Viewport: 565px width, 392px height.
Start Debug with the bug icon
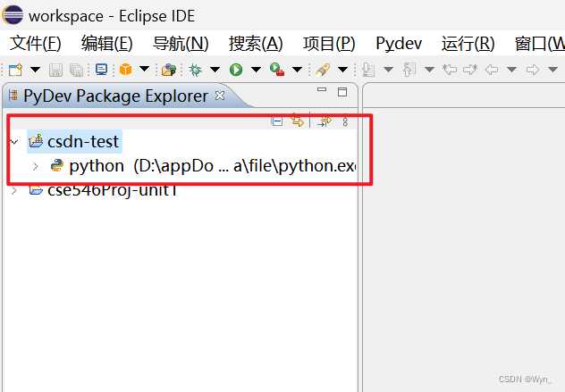196,70
